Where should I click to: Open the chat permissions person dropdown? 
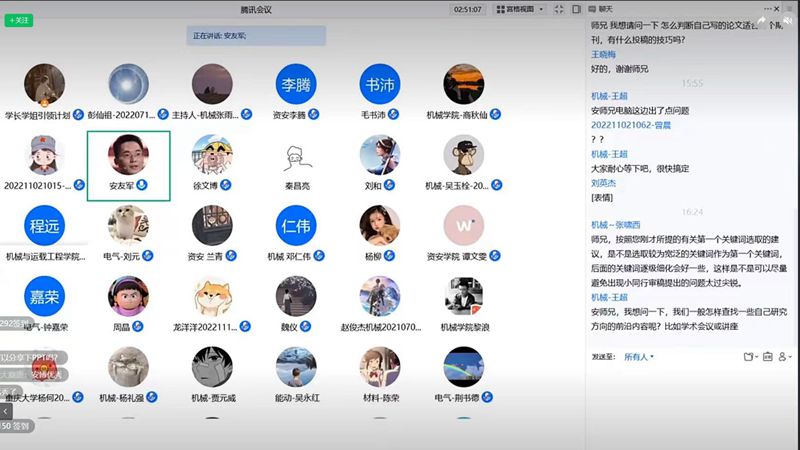click(785, 357)
